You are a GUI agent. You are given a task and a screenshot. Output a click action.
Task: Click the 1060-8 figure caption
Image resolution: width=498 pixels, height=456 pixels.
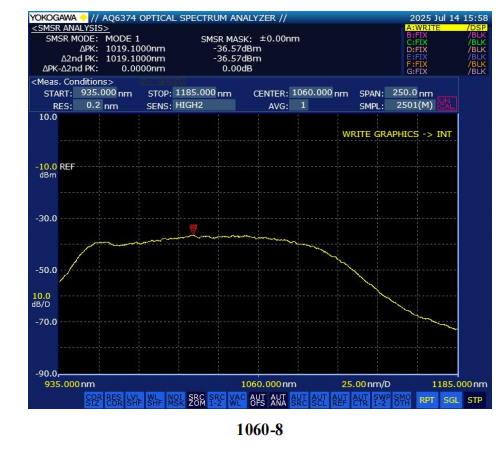pos(260,430)
